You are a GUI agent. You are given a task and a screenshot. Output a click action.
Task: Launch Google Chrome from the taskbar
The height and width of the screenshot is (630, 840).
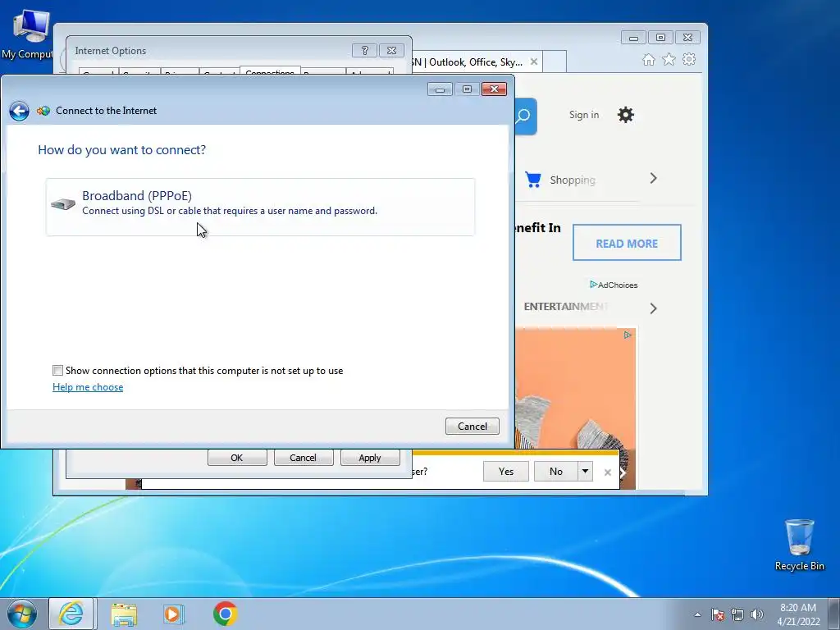pos(226,614)
